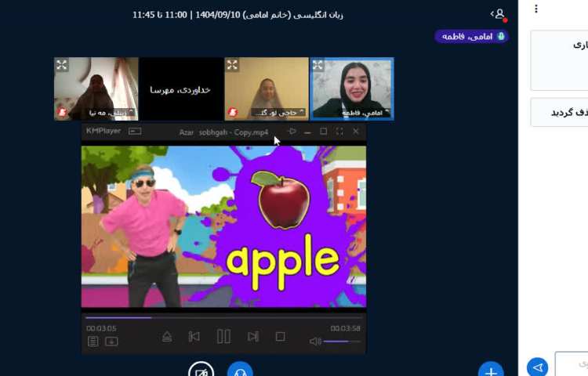Screen dimensions: 588x376
Task: Click the chat message ending گردید
Action: [x=559, y=112]
